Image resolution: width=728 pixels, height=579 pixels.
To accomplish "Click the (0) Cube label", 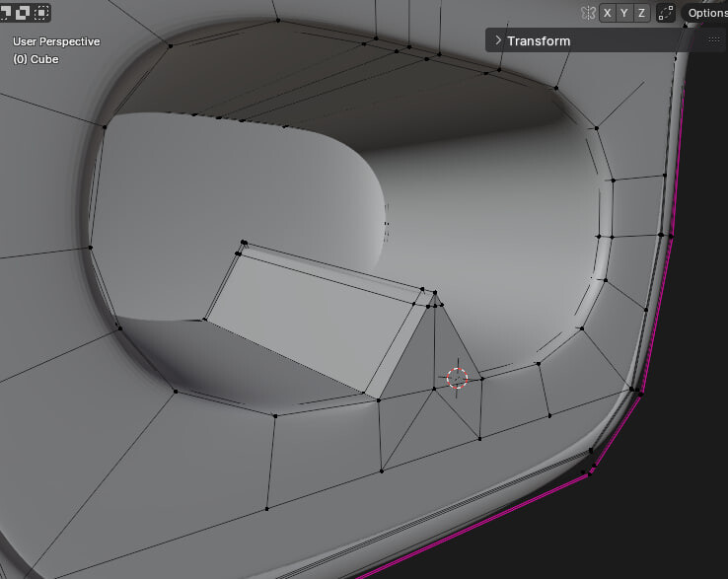I will 36,59.
